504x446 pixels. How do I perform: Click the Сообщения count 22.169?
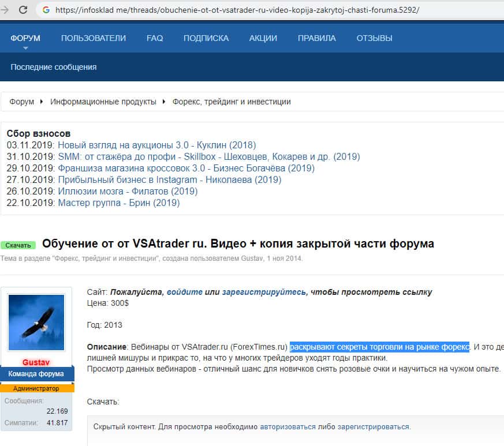click(57, 411)
